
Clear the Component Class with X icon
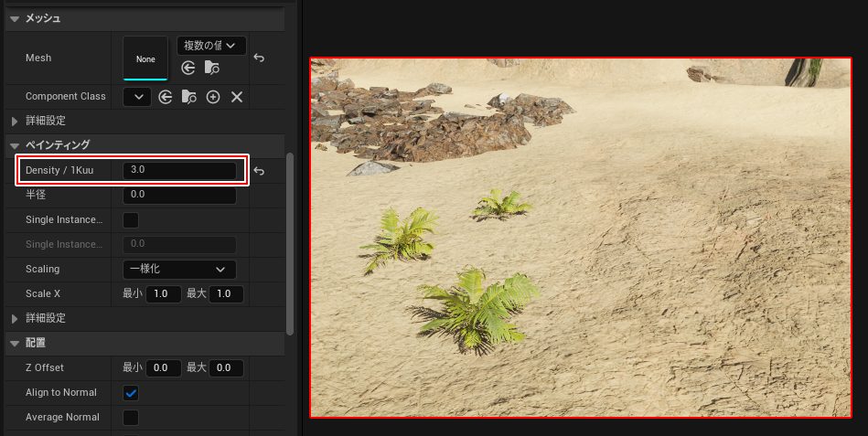pos(237,97)
